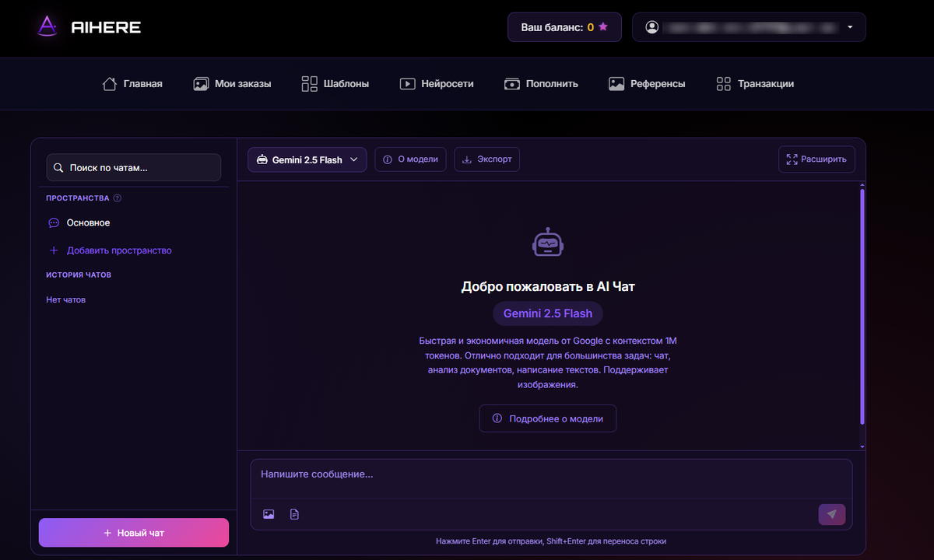Screen dimensions: 934x560
Task: Open О модели info button
Action: (x=411, y=159)
